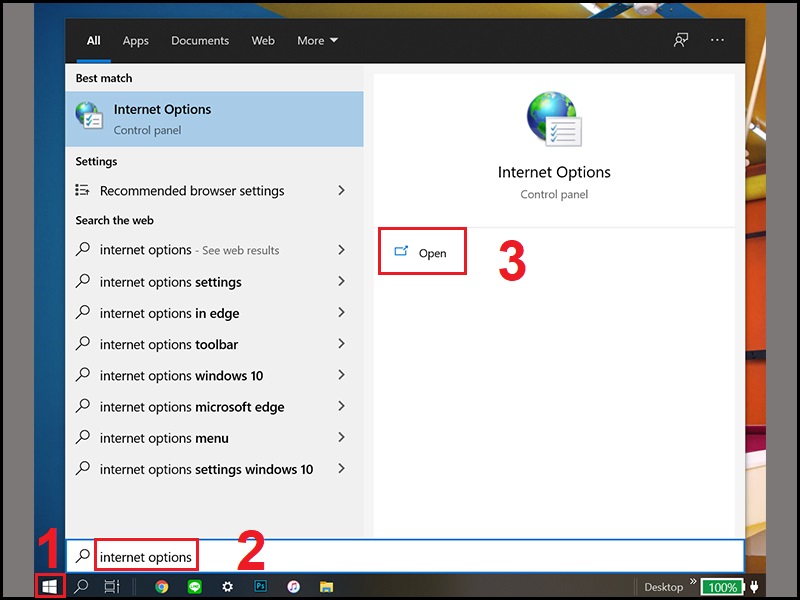Viewport: 800px width, 600px height.
Task: Launch Google Chrome from the taskbar
Action: [162, 587]
